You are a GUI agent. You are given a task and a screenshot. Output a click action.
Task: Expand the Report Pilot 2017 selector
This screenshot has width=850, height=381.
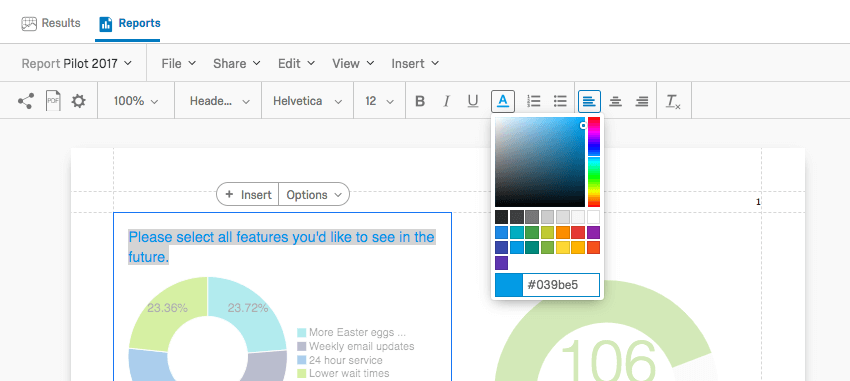[76, 63]
